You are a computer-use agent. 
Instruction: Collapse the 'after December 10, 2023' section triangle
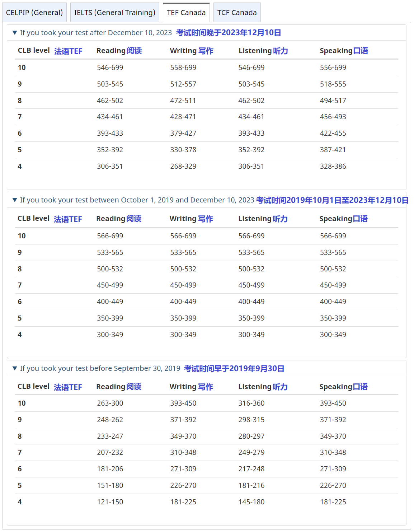(15, 33)
